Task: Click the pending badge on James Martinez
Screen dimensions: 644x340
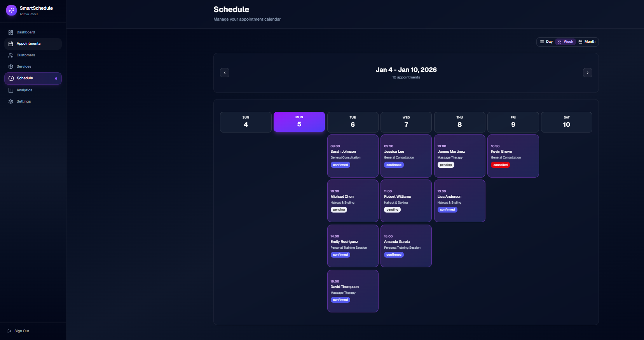Action: point(446,165)
